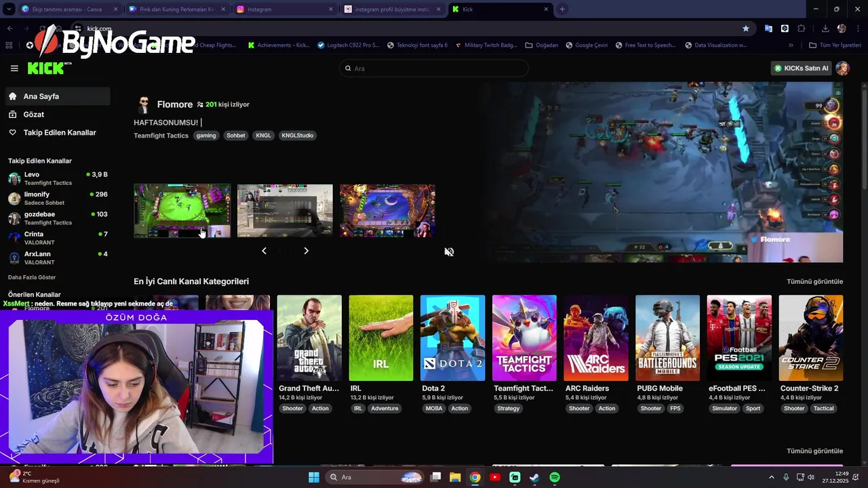Unmute the featured stream preview

(x=449, y=251)
